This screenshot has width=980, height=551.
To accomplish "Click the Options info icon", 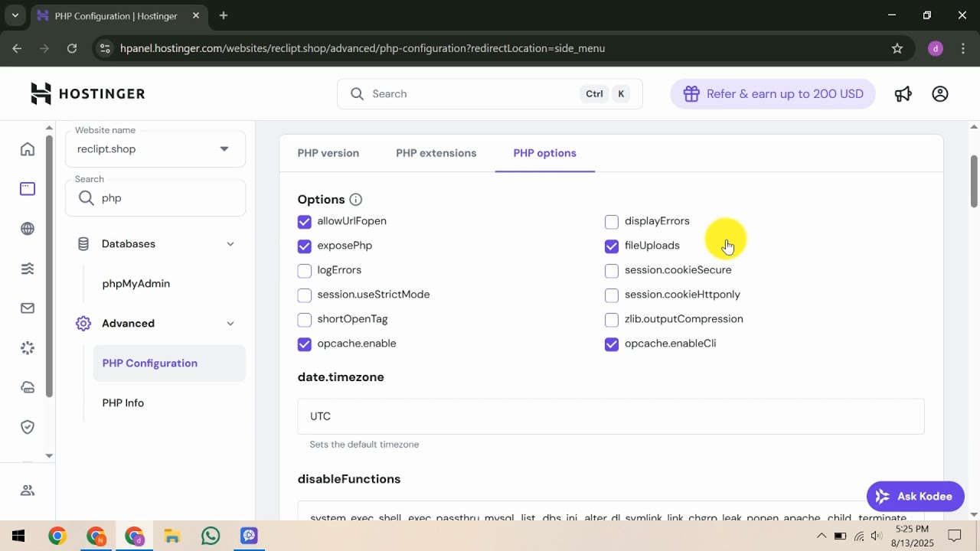I will pyautogui.click(x=356, y=200).
